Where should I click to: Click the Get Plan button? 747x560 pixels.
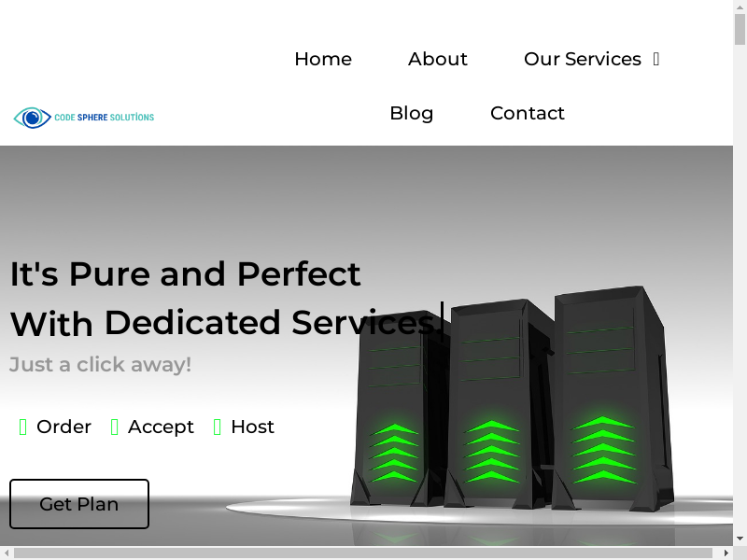(x=79, y=504)
